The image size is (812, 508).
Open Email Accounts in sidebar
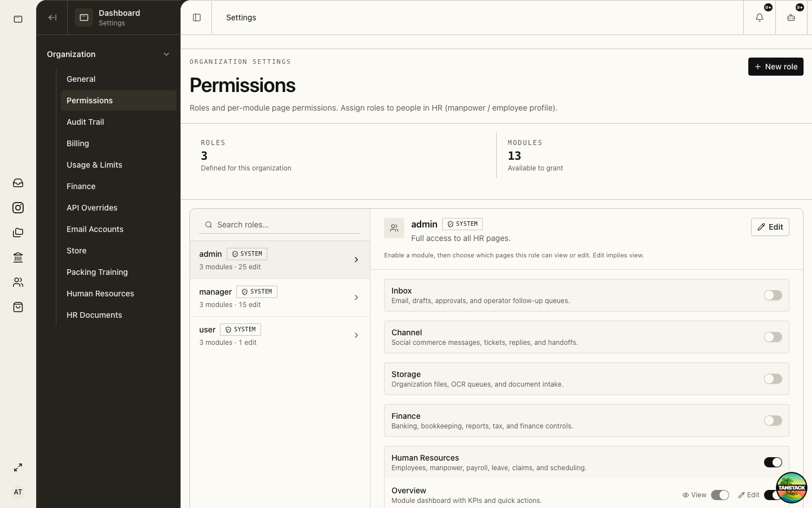118,229
